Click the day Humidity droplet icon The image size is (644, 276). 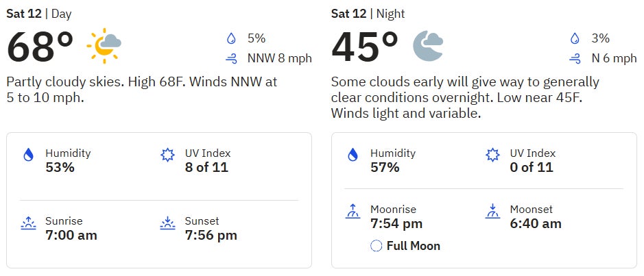[28, 155]
